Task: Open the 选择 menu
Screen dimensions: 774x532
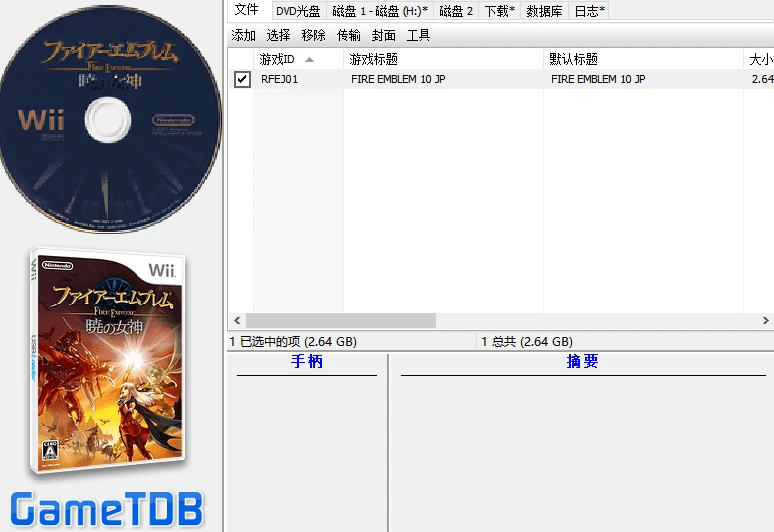Action: pos(278,35)
